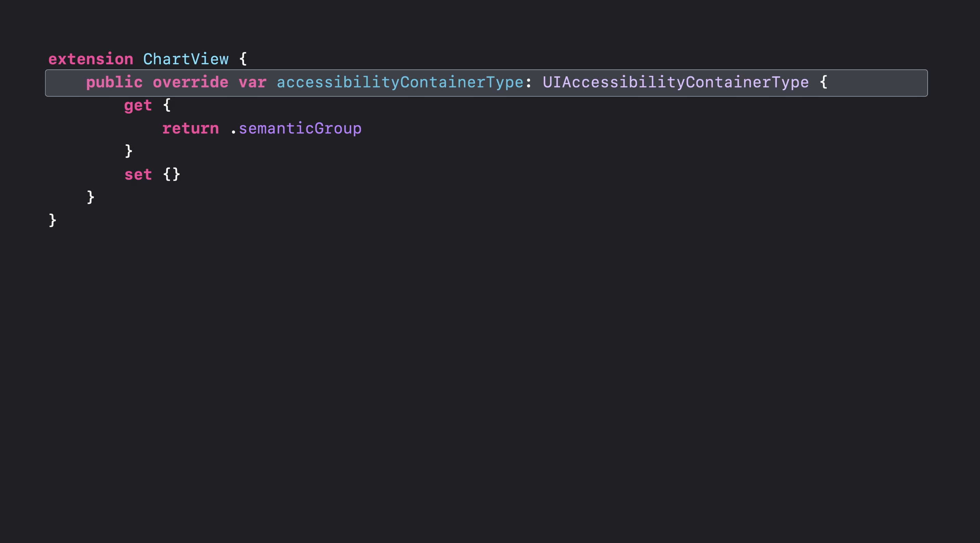Click the 'get' accessor keyword
The image size is (980, 543).
(138, 105)
